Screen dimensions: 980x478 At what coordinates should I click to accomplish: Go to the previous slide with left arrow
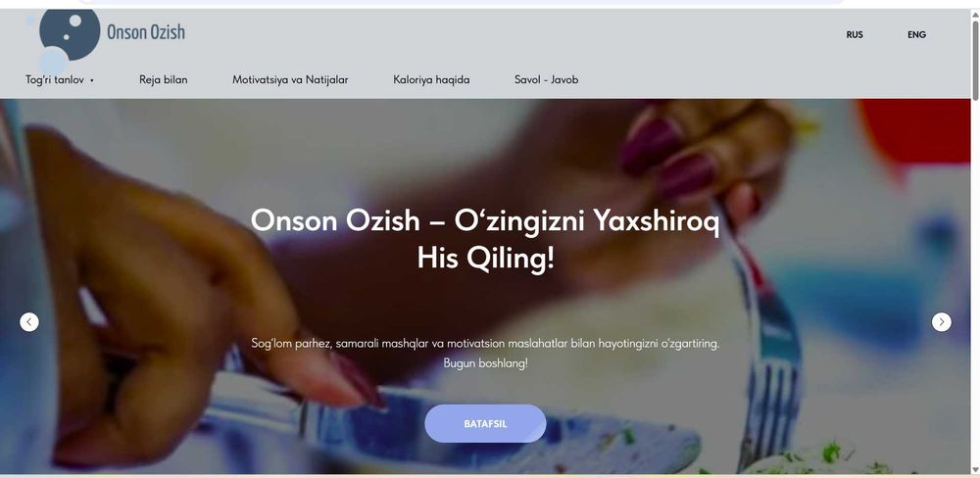29,322
